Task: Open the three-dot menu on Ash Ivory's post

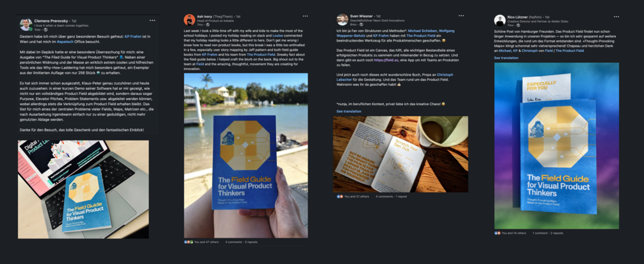Action: (x=305, y=16)
